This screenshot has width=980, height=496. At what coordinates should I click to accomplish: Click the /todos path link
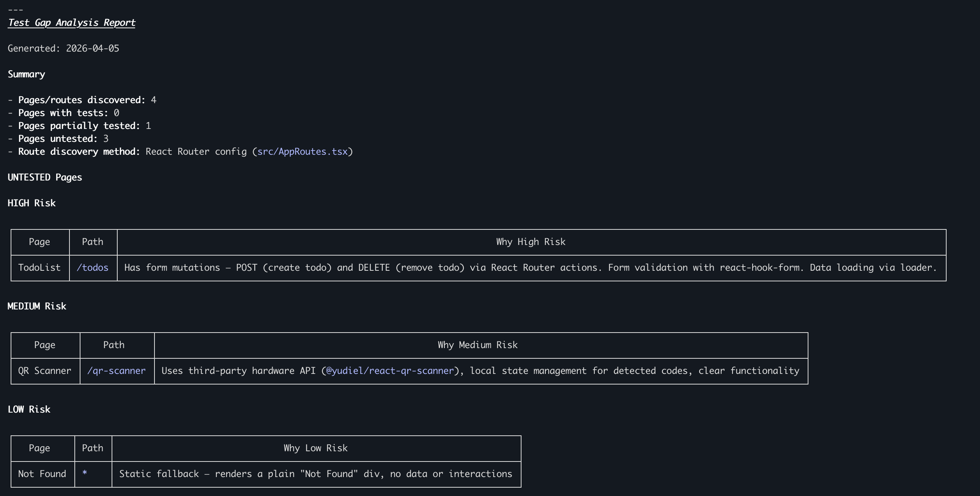tap(93, 268)
